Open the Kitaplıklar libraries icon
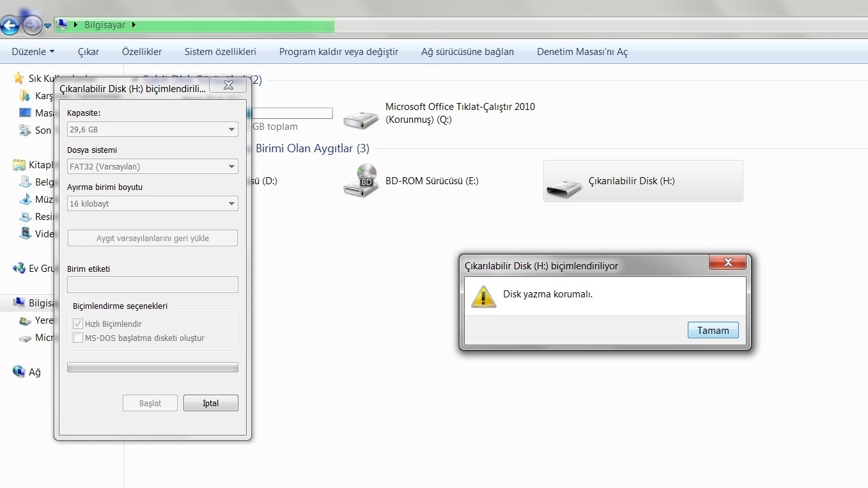 click(x=19, y=165)
